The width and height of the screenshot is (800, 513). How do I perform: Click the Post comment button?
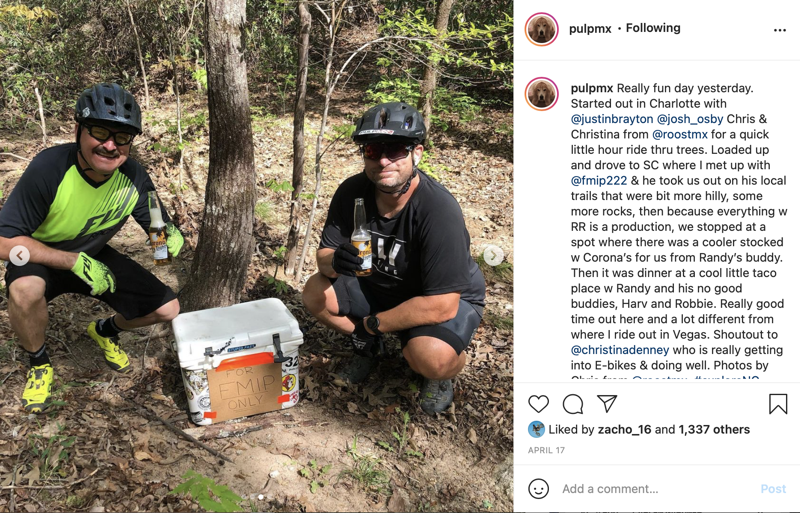[x=773, y=488]
